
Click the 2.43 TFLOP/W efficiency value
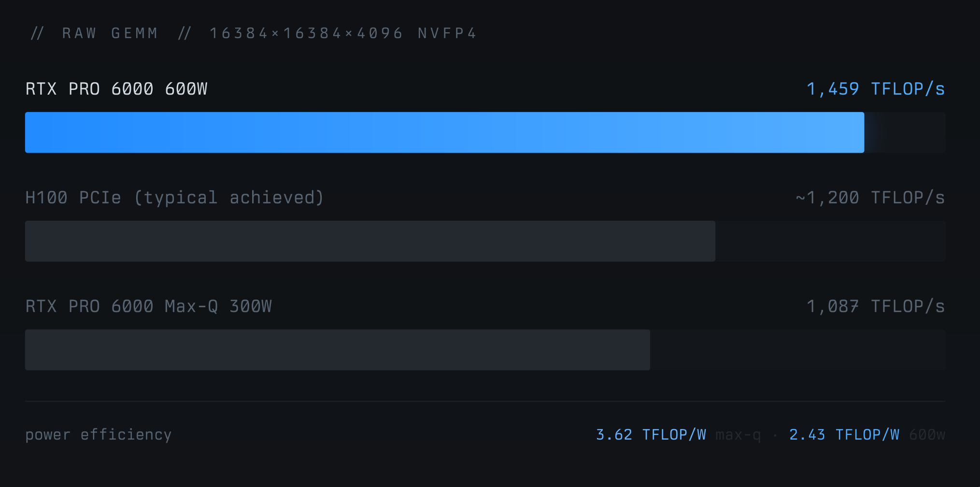point(844,435)
